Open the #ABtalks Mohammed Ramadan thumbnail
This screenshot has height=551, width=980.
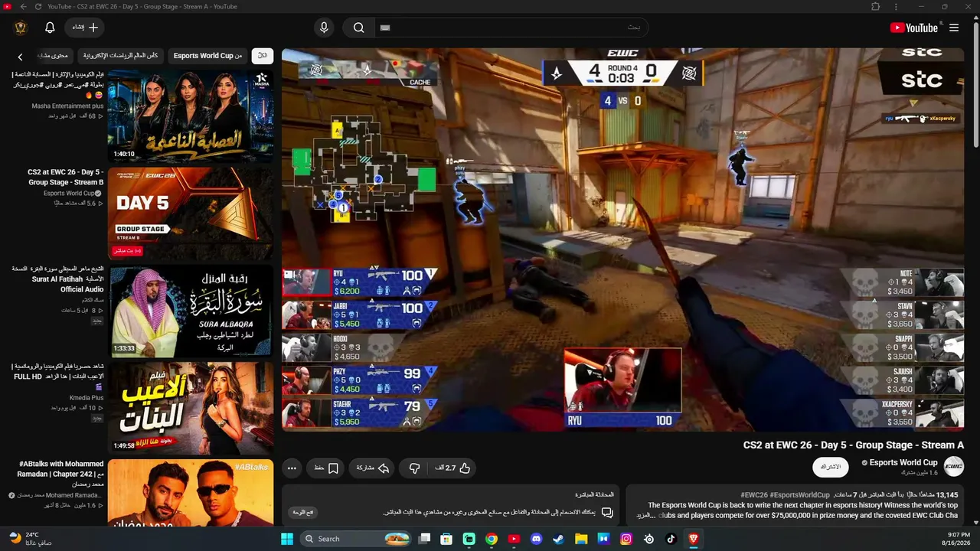tap(191, 492)
